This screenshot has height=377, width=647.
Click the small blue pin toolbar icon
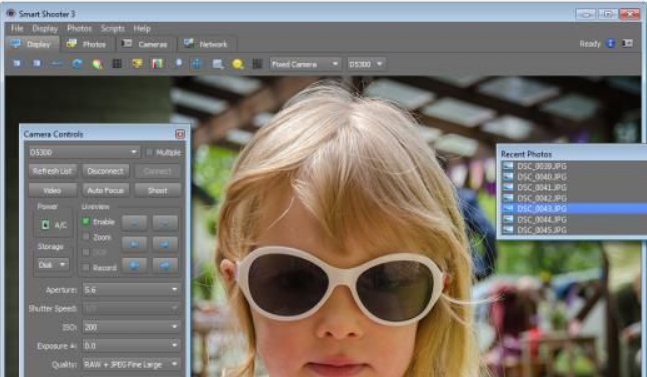pyautogui.click(x=178, y=64)
